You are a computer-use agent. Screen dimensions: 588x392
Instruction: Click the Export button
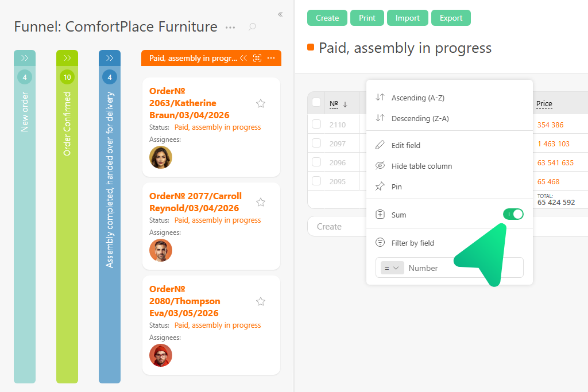[451, 18]
